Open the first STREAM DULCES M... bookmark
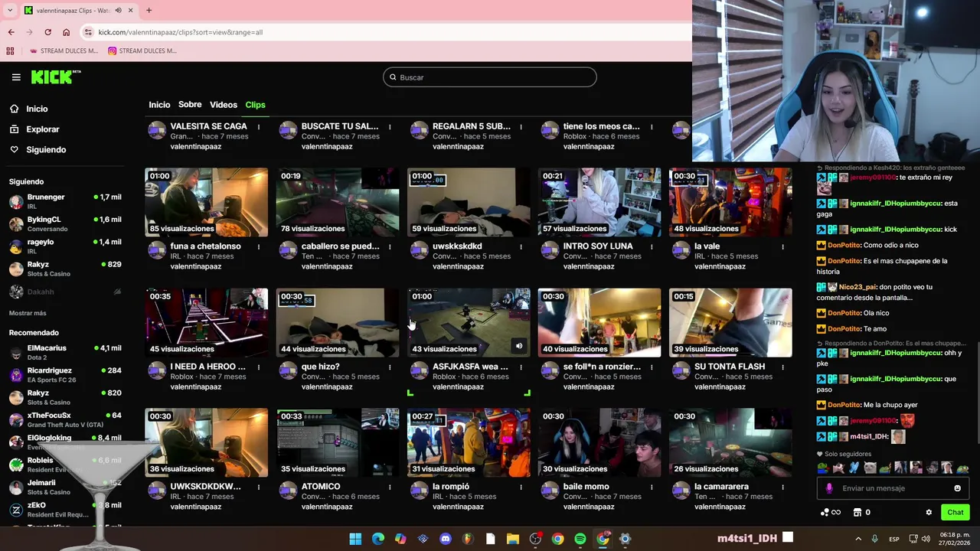The width and height of the screenshot is (980, 551). tap(63, 51)
